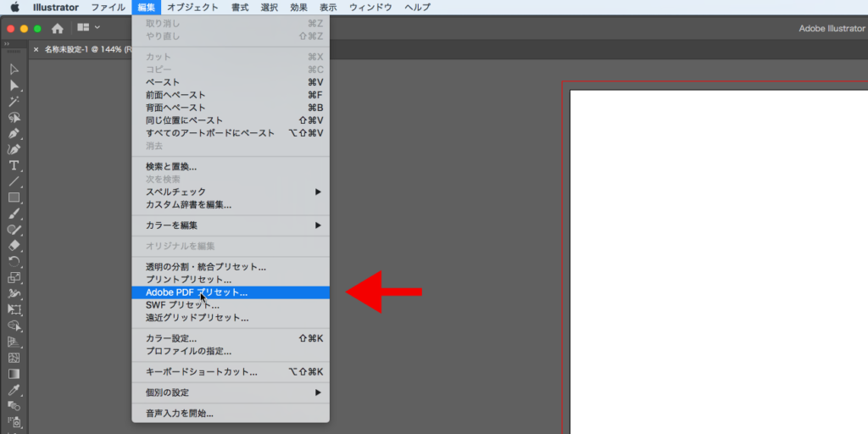
Task: Expand the カラーを編集 submenu
Action: click(x=318, y=225)
